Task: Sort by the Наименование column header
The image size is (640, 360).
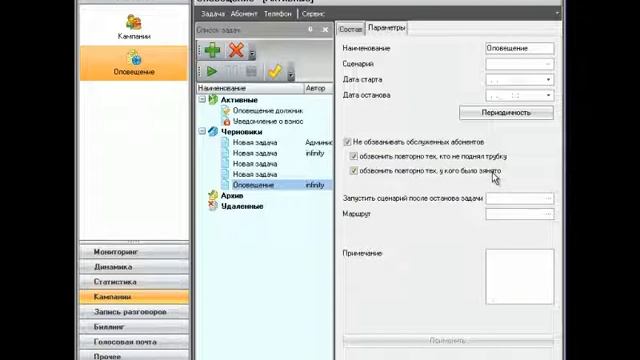Action: point(250,88)
